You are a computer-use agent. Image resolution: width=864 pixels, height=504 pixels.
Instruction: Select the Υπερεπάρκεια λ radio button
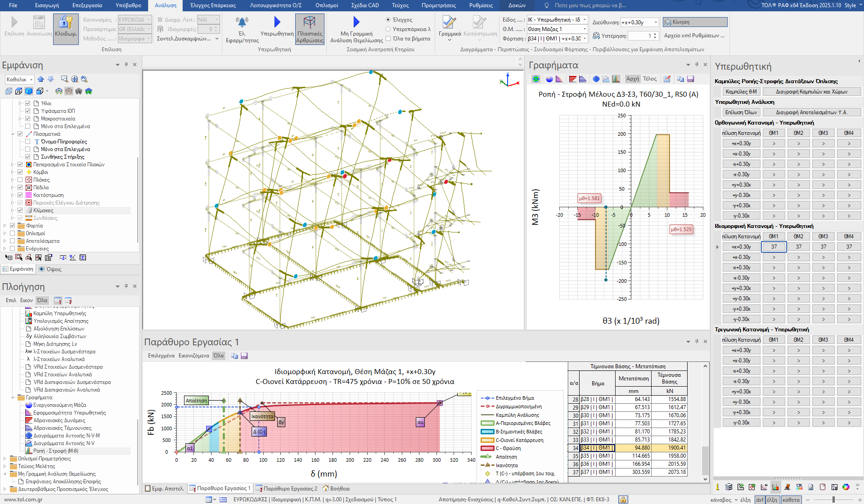[x=388, y=29]
